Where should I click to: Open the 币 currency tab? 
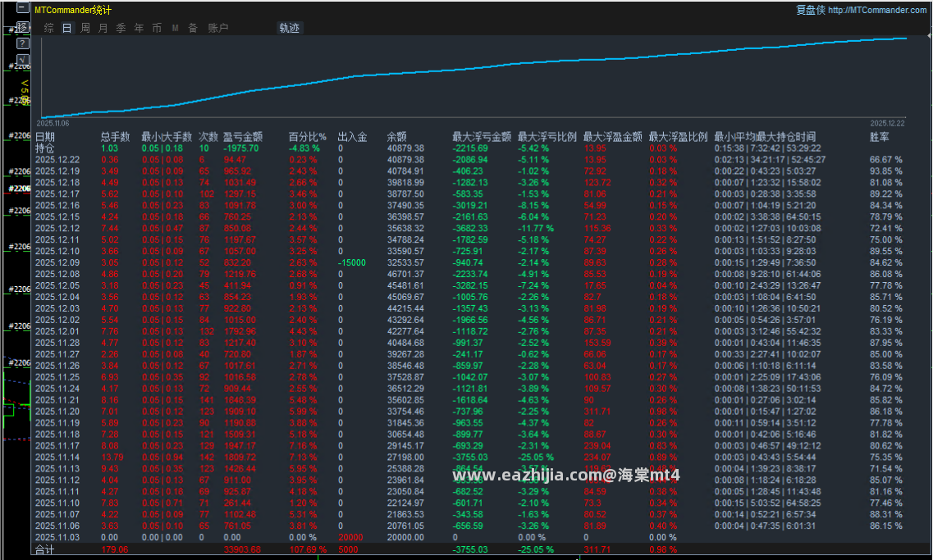pyautogui.click(x=157, y=28)
